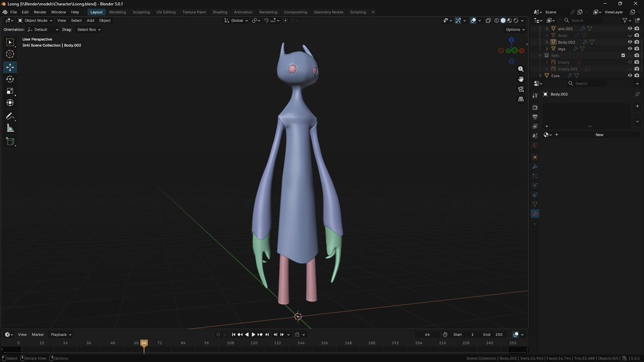Uncheck the Refs collection exclude checkbox
Screen dimensions: 644x362
(623, 55)
